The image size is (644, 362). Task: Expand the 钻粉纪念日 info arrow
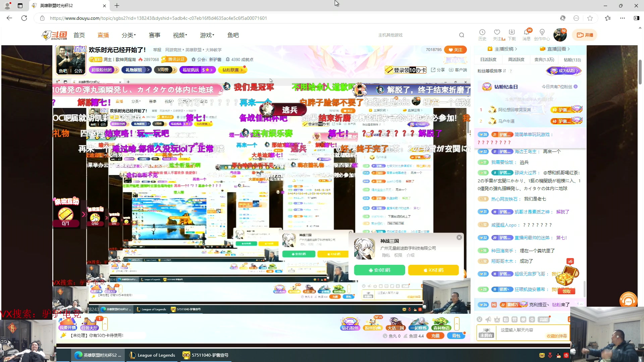click(x=576, y=86)
